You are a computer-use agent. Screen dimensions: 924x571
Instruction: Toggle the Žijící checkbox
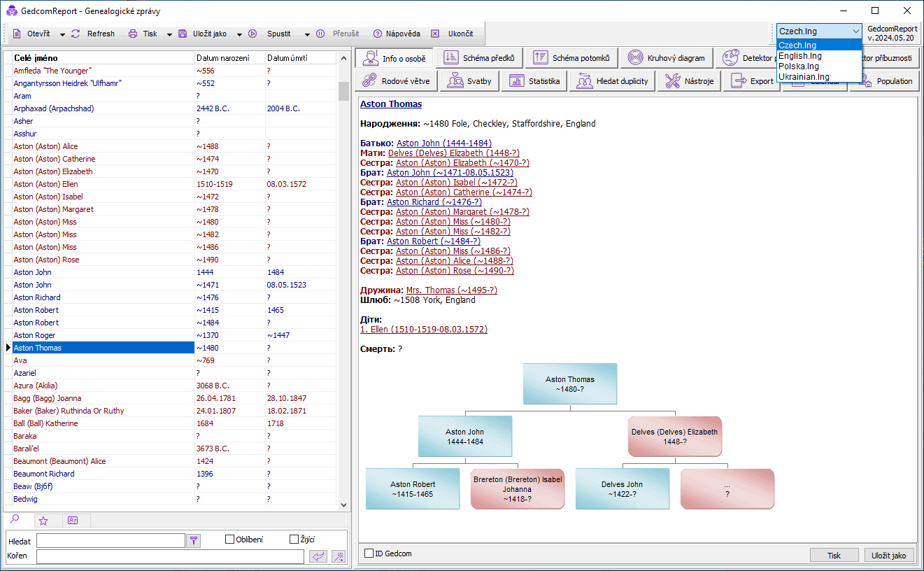click(x=294, y=540)
